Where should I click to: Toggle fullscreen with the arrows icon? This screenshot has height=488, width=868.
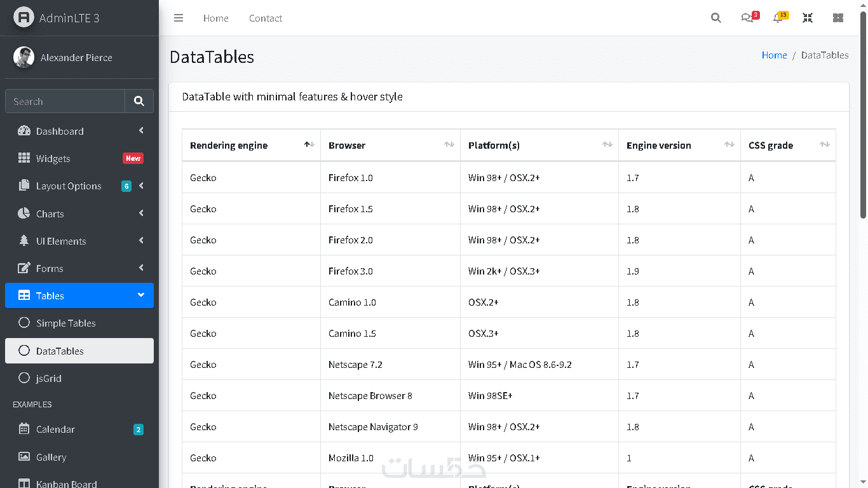coord(808,18)
